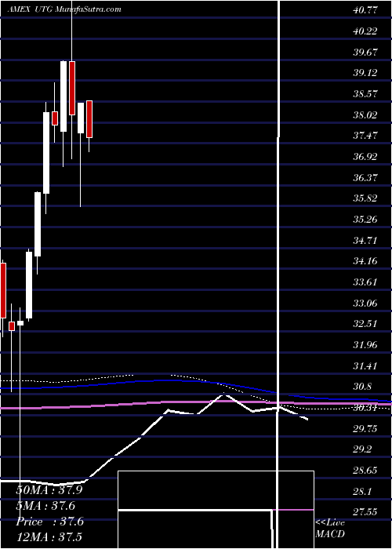
Task: Click the 29.75 price axis label
Action: (365, 428)
